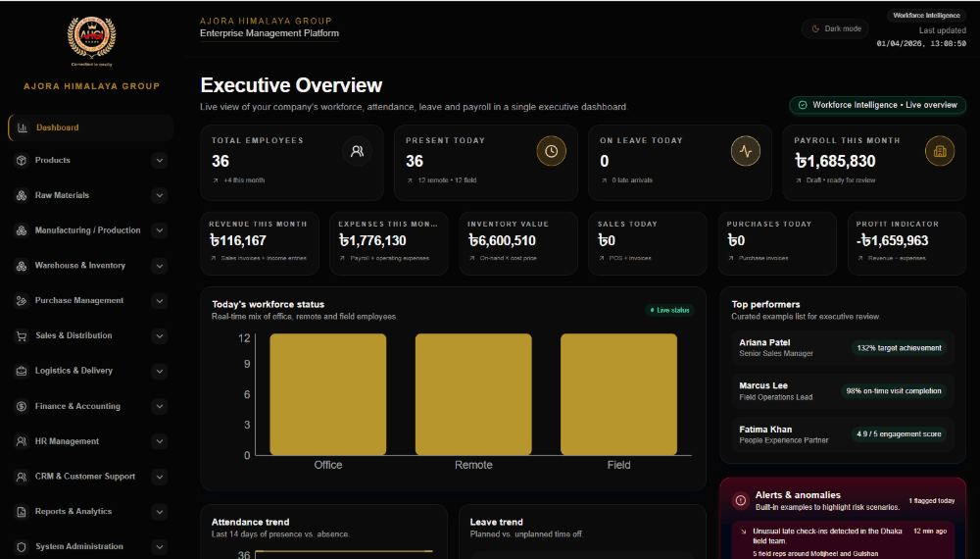Viewport: 980px width, 559px height.
Task: Click the Office bar in workforce chart
Action: [x=328, y=394]
